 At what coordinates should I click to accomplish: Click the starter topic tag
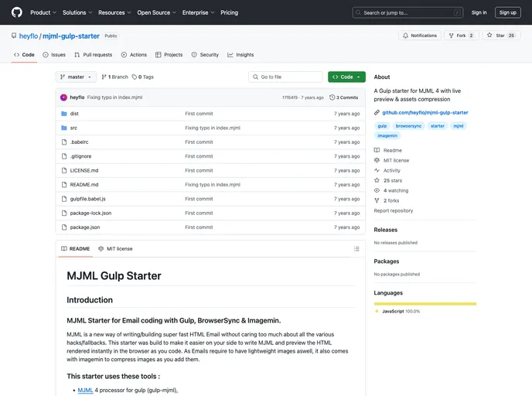coord(438,126)
